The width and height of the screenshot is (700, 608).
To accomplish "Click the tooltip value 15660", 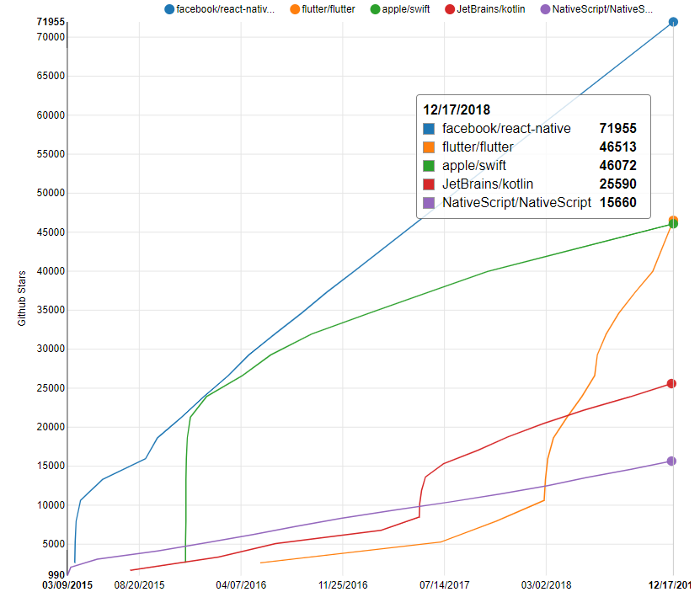I will click(617, 203).
